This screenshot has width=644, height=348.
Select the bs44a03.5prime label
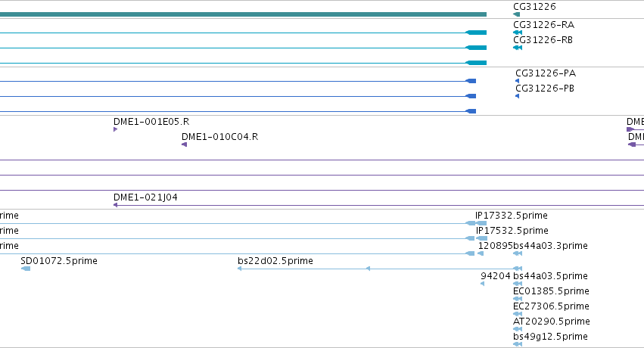(550, 276)
